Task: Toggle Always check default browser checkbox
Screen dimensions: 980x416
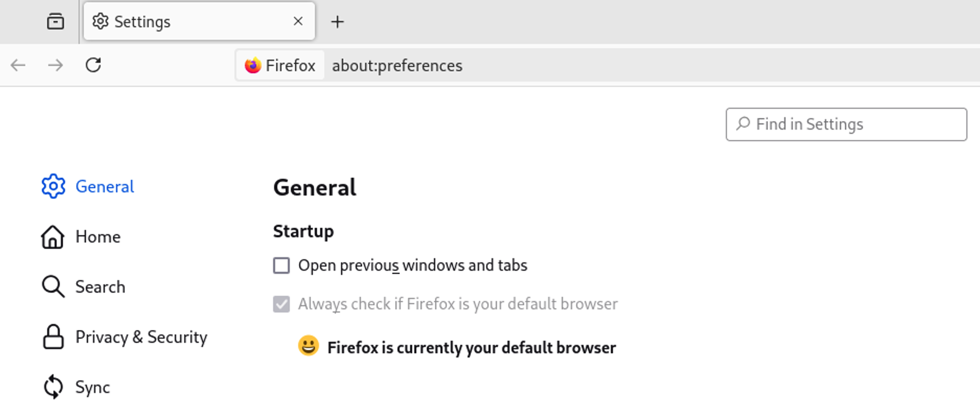Action: point(281,304)
